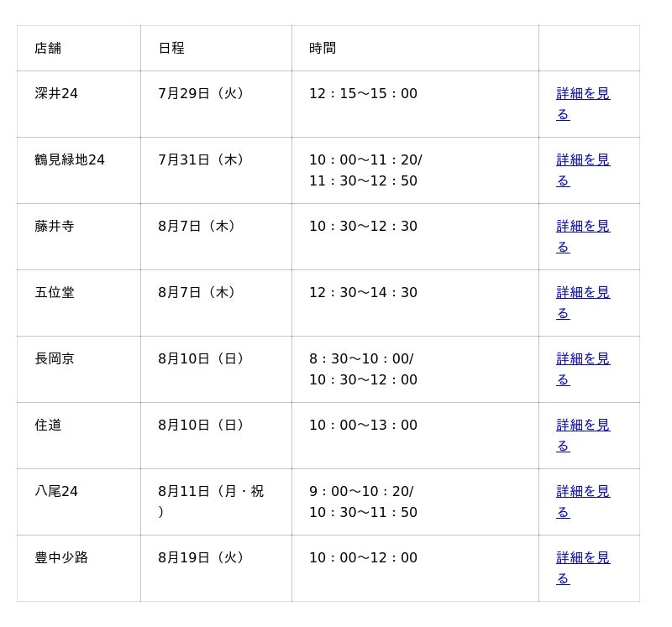672x627 pixels.
Task: Click the 7月31日（木） date cell
Action: 203,160
